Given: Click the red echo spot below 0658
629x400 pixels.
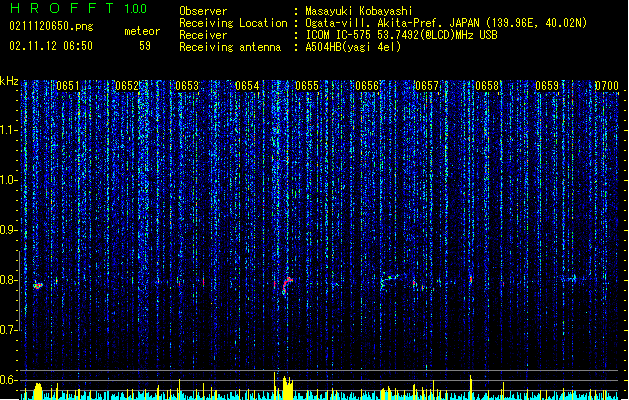Looking at the screenshot, I should click(x=471, y=280).
